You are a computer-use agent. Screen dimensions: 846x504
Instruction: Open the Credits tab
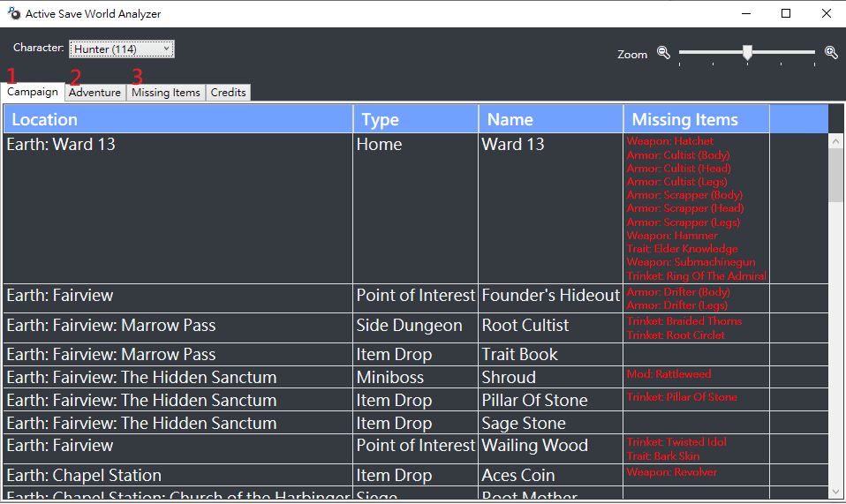pos(228,93)
